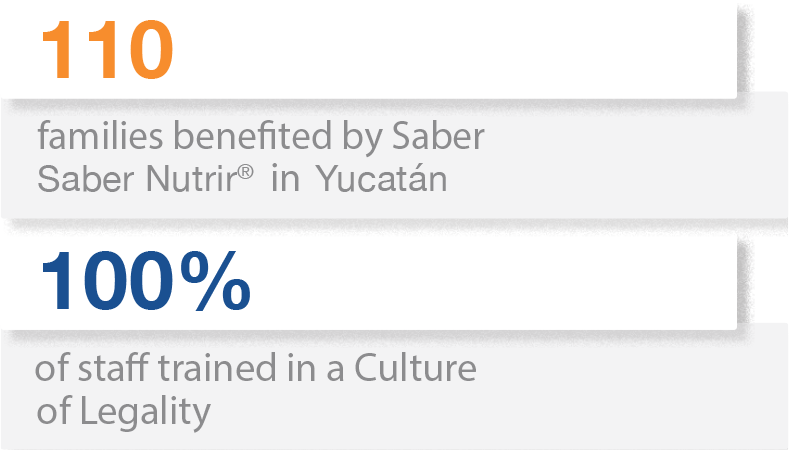Click the "of Legality" text line

124,411
